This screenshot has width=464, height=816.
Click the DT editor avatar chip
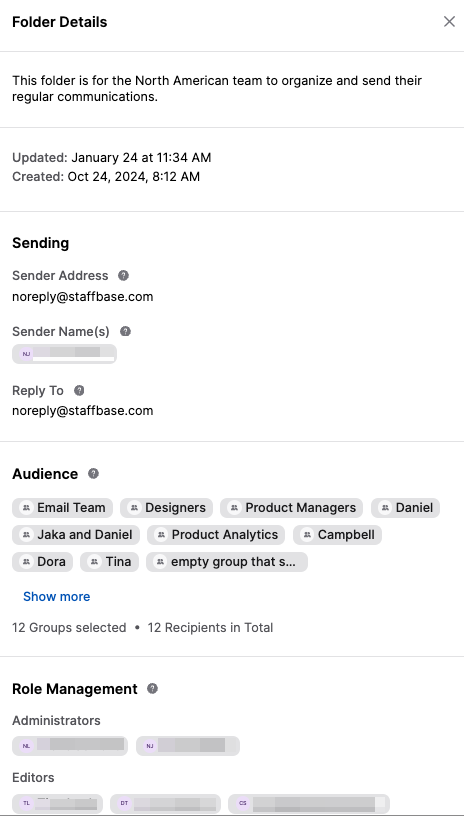pos(165,804)
